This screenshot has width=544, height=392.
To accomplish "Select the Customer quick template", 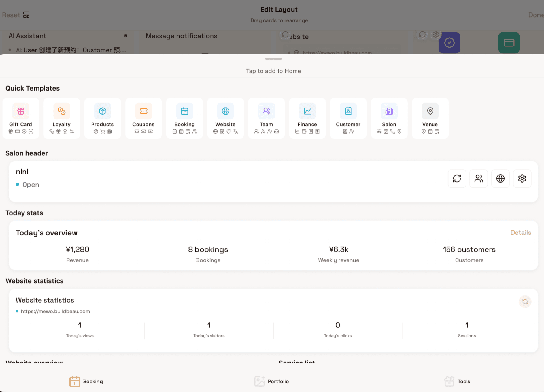I will pos(348,118).
